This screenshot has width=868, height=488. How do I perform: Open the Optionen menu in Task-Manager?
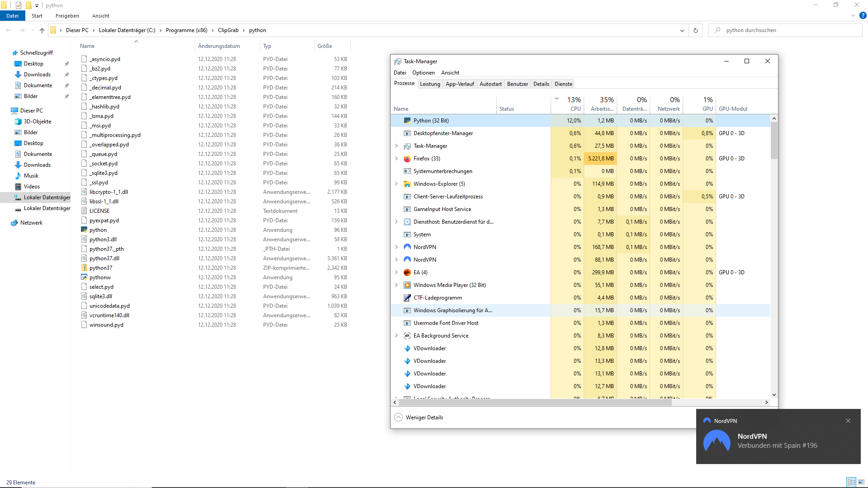(x=423, y=73)
